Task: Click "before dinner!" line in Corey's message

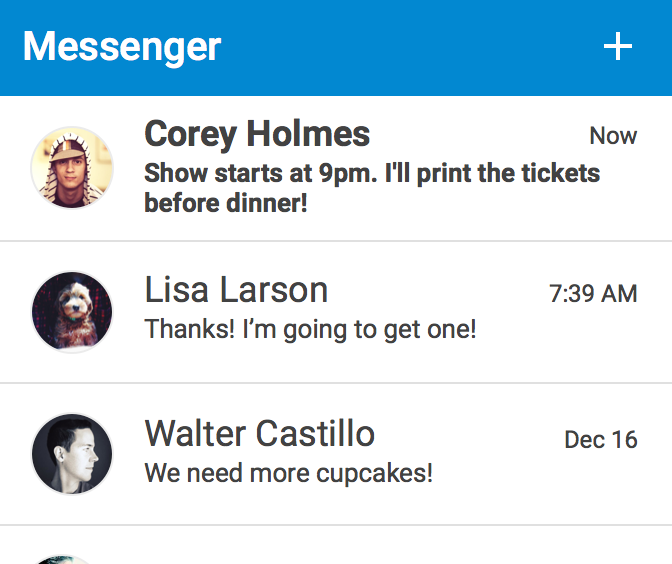Action: (x=225, y=204)
